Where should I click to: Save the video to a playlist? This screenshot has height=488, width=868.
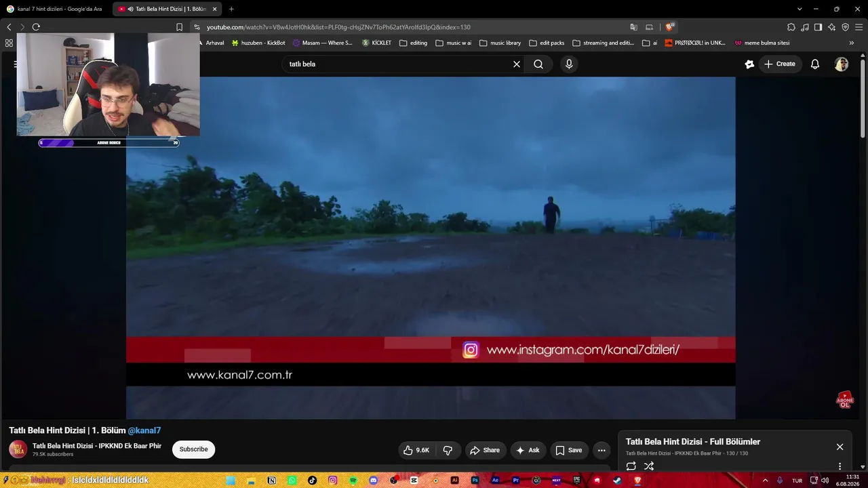point(569,450)
